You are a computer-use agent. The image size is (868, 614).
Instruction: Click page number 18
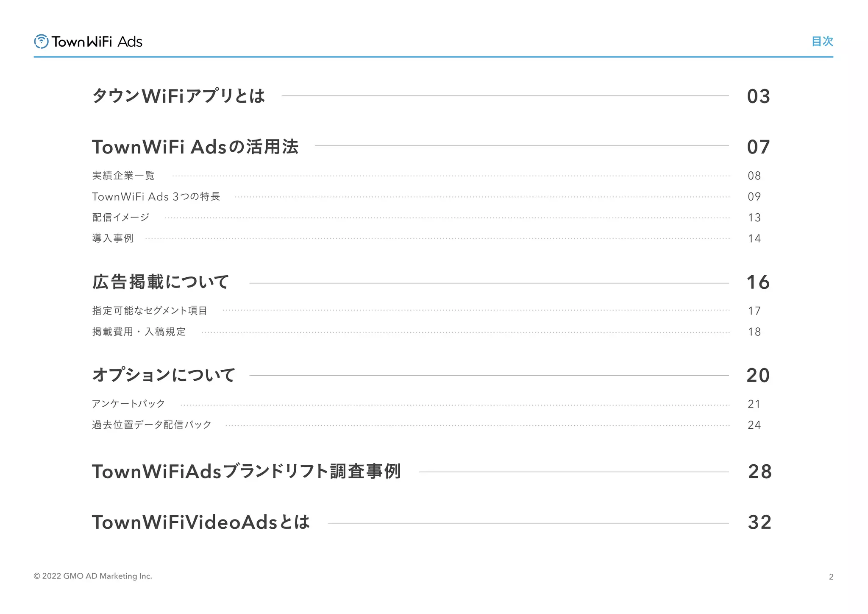pyautogui.click(x=754, y=332)
